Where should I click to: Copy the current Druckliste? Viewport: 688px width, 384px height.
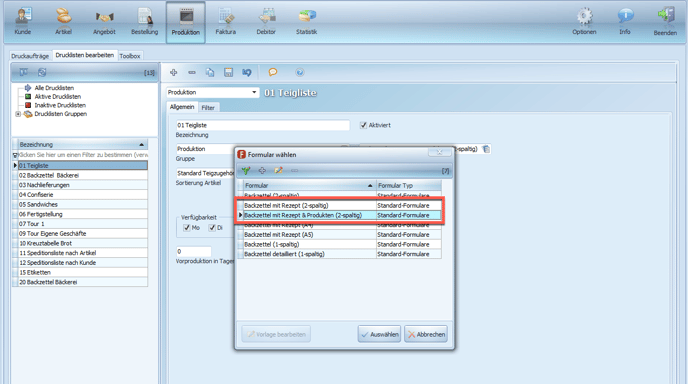[210, 72]
